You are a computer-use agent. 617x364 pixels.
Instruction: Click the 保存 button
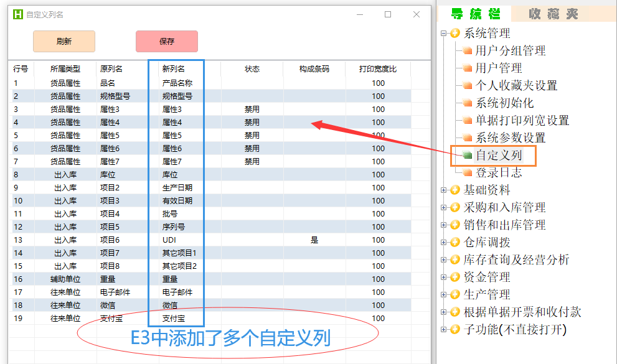[167, 41]
